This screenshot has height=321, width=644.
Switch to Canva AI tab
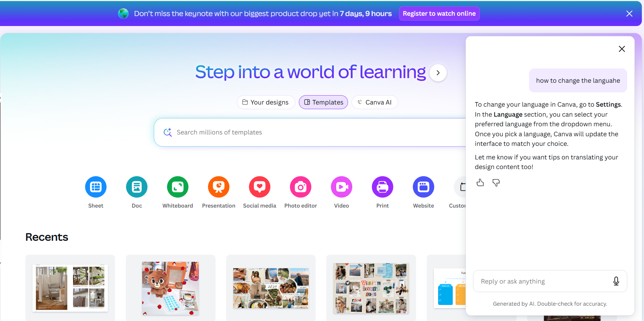point(375,102)
